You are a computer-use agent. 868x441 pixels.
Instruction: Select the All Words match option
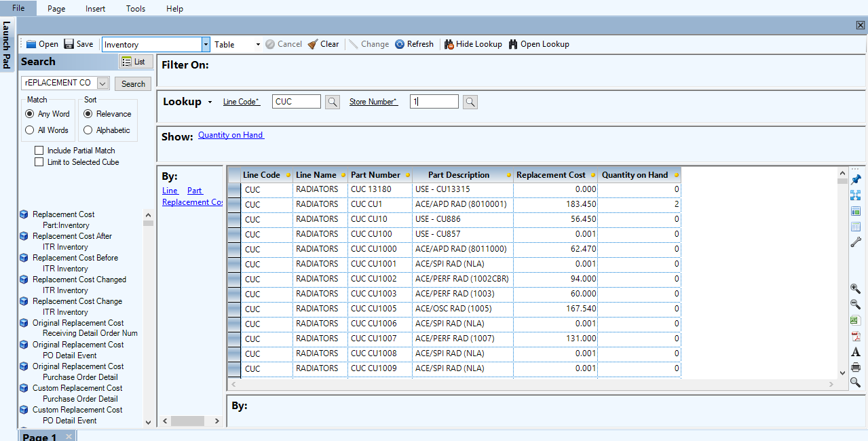[x=30, y=130]
